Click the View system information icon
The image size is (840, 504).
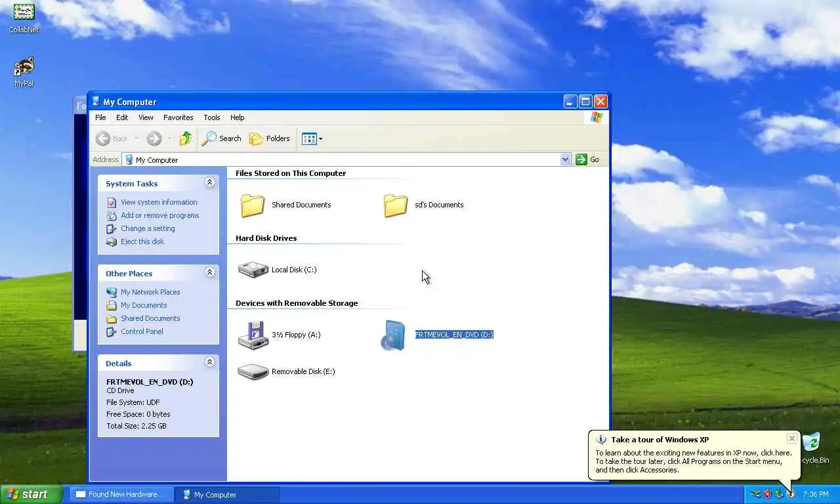(112, 202)
